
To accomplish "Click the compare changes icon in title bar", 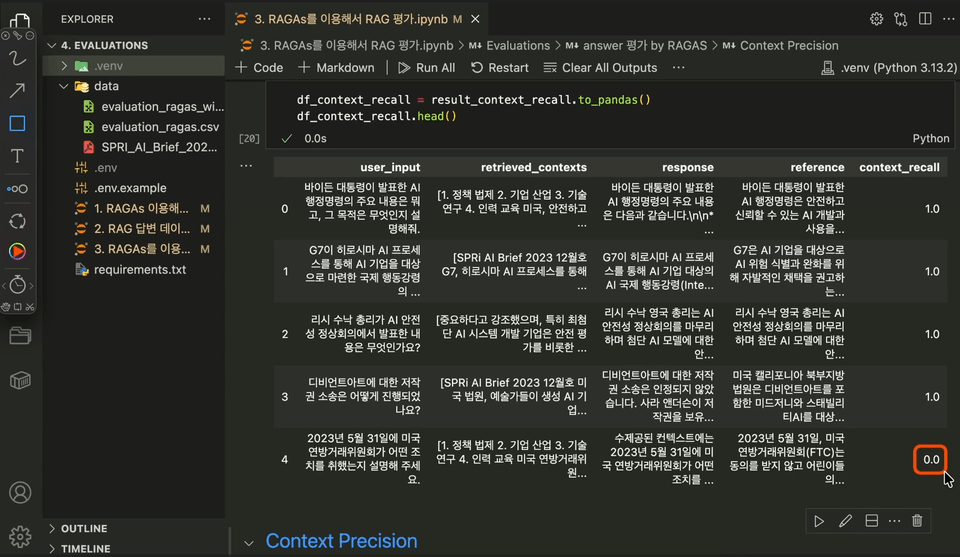I will [x=901, y=19].
